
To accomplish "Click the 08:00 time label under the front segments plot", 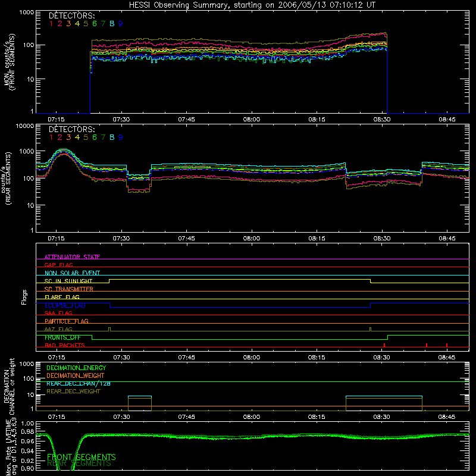I will coord(251,120).
